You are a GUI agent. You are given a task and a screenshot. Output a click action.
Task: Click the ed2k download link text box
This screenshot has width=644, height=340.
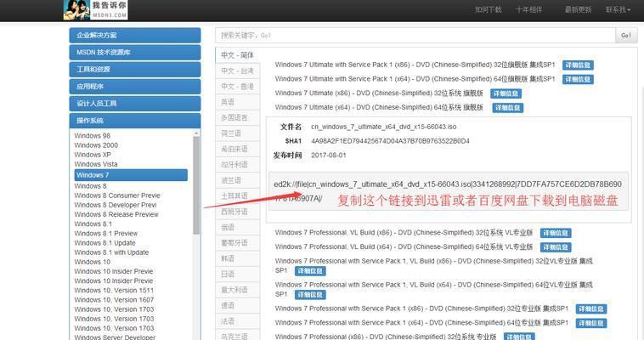pyautogui.click(x=449, y=191)
